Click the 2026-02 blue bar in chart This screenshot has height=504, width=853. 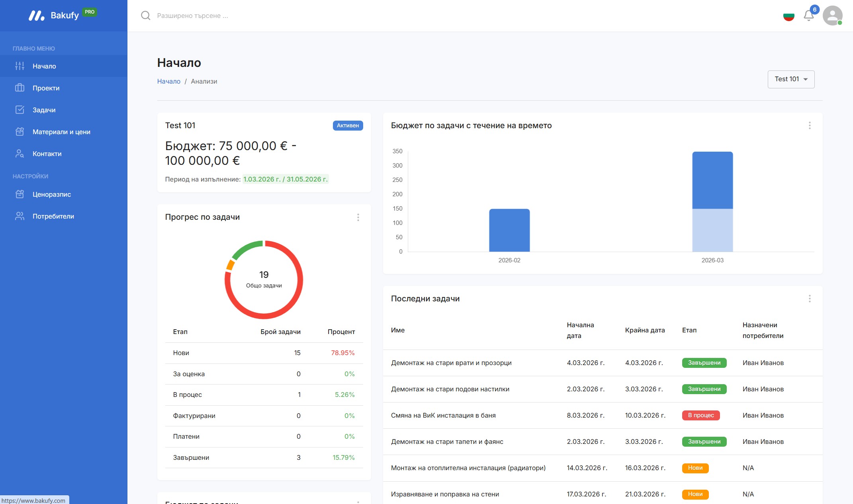(509, 230)
